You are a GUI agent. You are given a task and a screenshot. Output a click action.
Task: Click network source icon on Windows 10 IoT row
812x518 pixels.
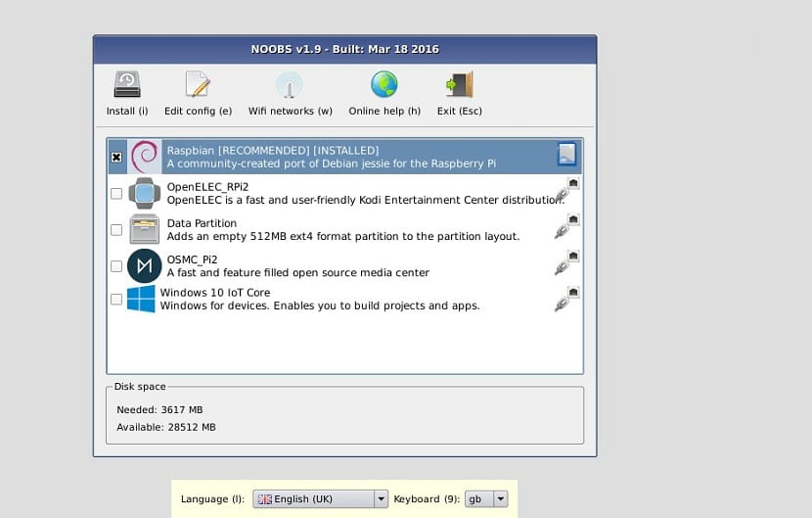pos(567,299)
